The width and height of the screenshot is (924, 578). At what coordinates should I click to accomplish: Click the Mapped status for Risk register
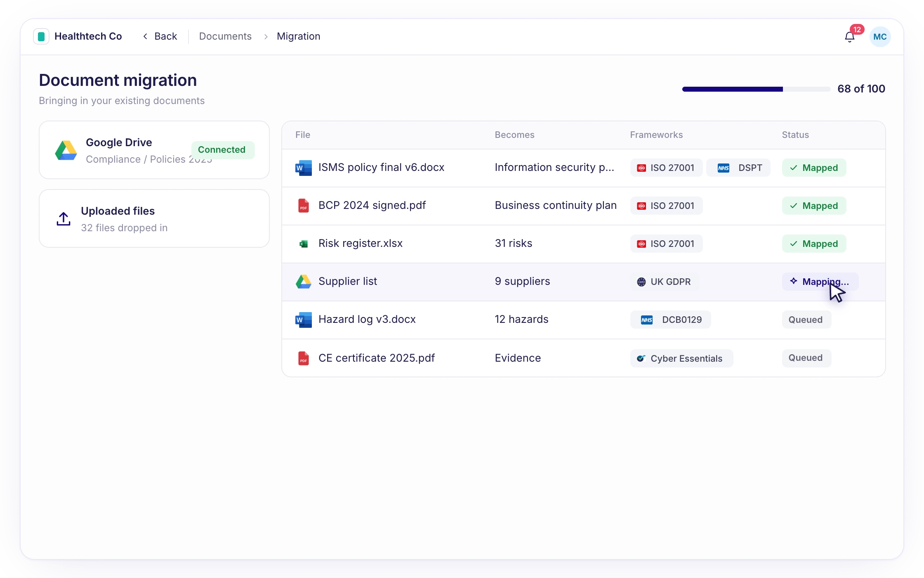(x=814, y=244)
